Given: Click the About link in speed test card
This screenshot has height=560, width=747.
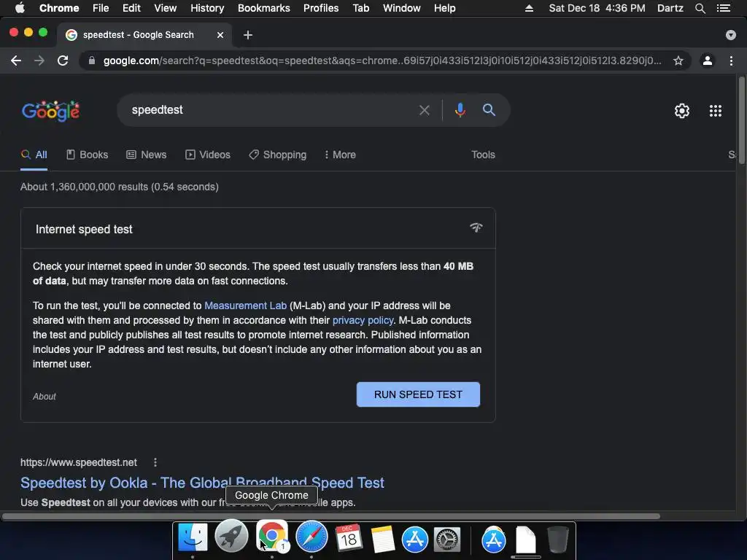Looking at the screenshot, I should click(44, 396).
